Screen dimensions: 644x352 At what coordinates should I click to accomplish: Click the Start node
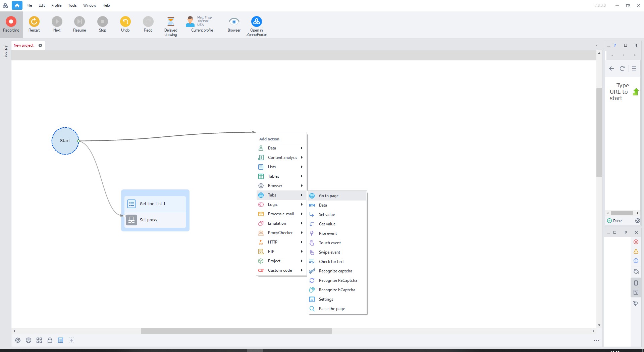click(x=65, y=141)
